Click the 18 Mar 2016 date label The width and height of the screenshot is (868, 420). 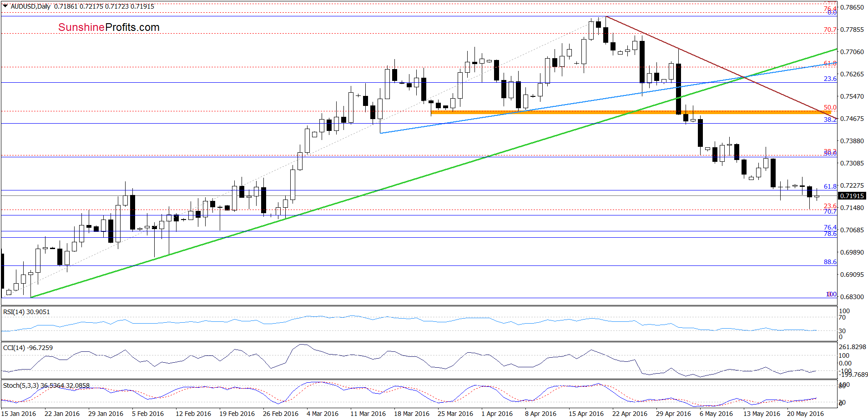point(412,414)
